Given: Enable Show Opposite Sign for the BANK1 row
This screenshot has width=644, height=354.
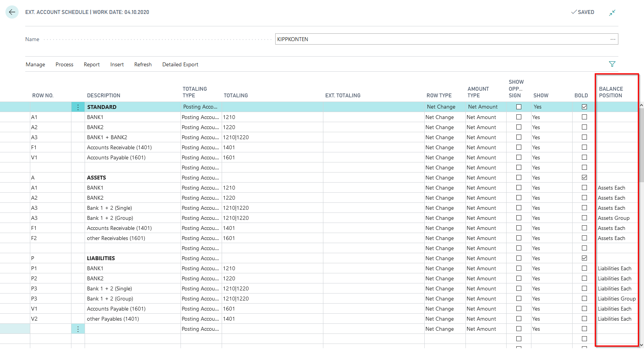Looking at the screenshot, I should coord(519,117).
